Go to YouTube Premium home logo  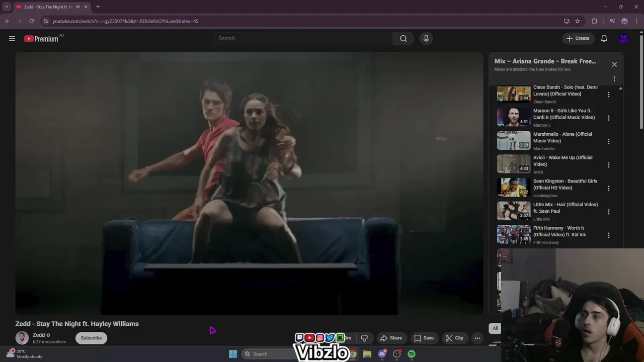tap(41, 39)
